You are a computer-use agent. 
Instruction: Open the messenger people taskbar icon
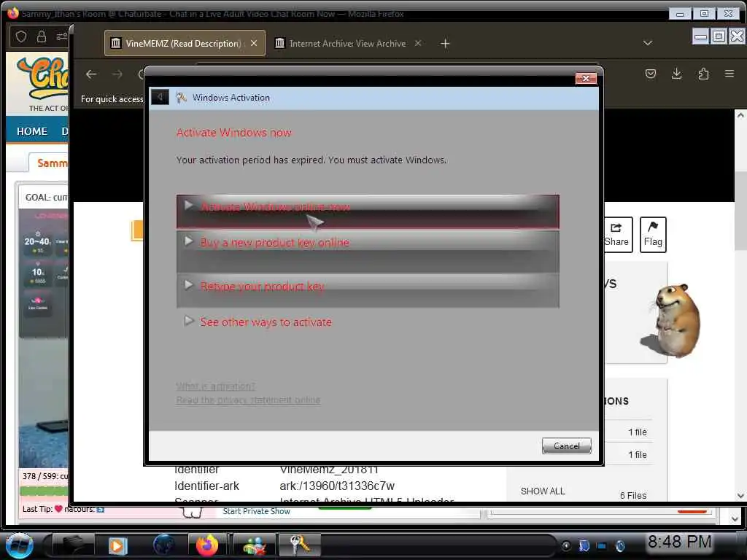[x=254, y=545]
